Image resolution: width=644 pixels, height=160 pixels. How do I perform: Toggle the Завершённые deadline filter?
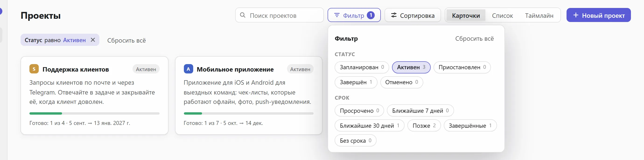[470, 126]
